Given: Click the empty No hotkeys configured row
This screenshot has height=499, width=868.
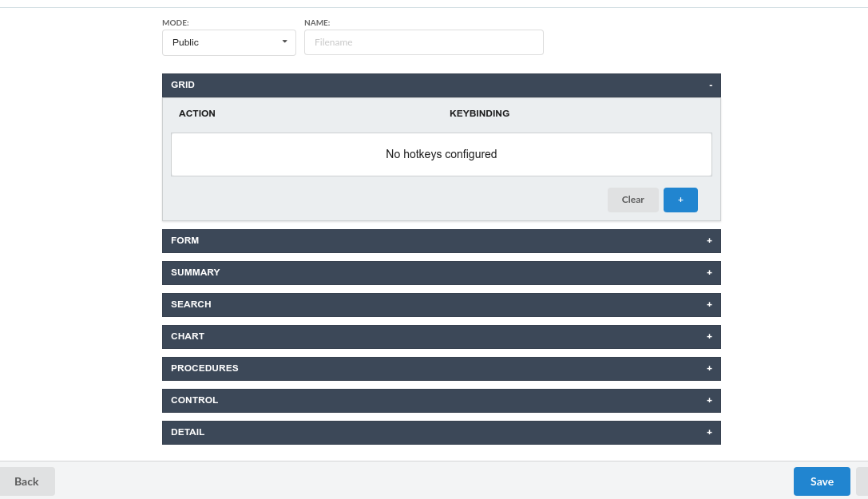Looking at the screenshot, I should pos(441,154).
